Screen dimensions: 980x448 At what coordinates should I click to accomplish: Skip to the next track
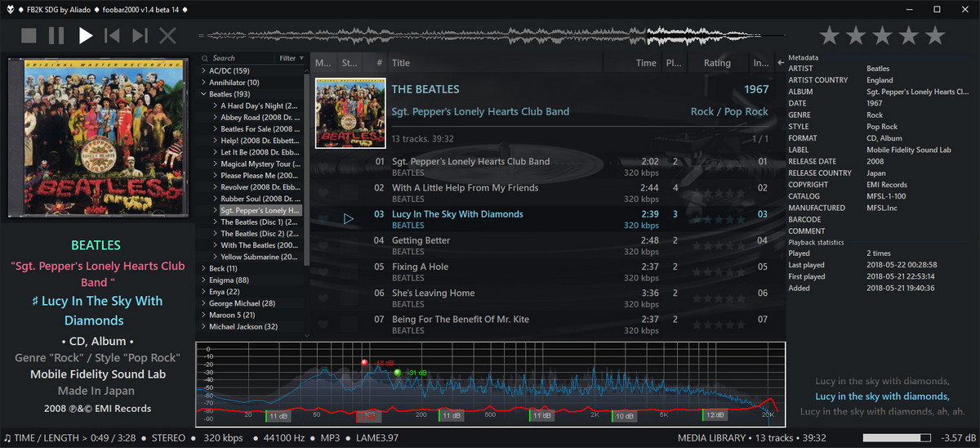tap(140, 35)
